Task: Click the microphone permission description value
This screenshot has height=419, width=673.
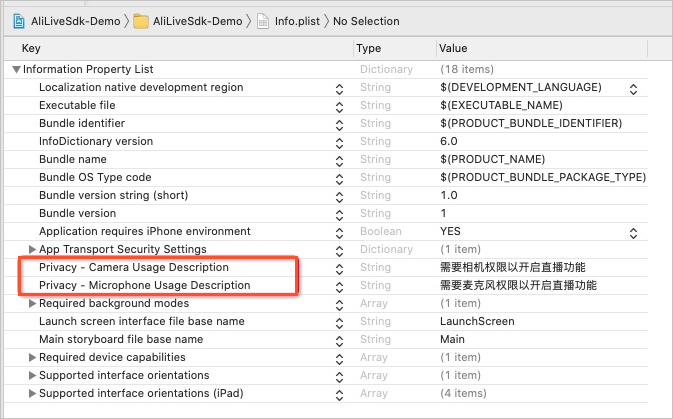Action: click(x=518, y=285)
